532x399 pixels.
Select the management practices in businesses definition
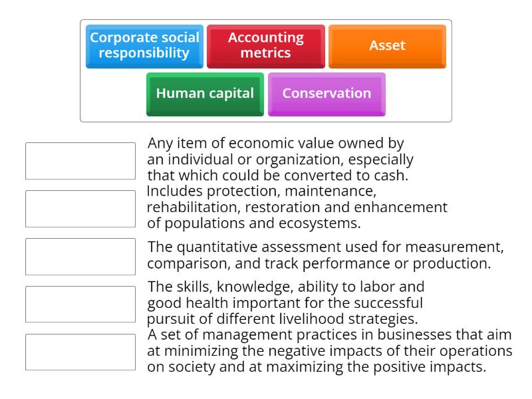click(330, 350)
